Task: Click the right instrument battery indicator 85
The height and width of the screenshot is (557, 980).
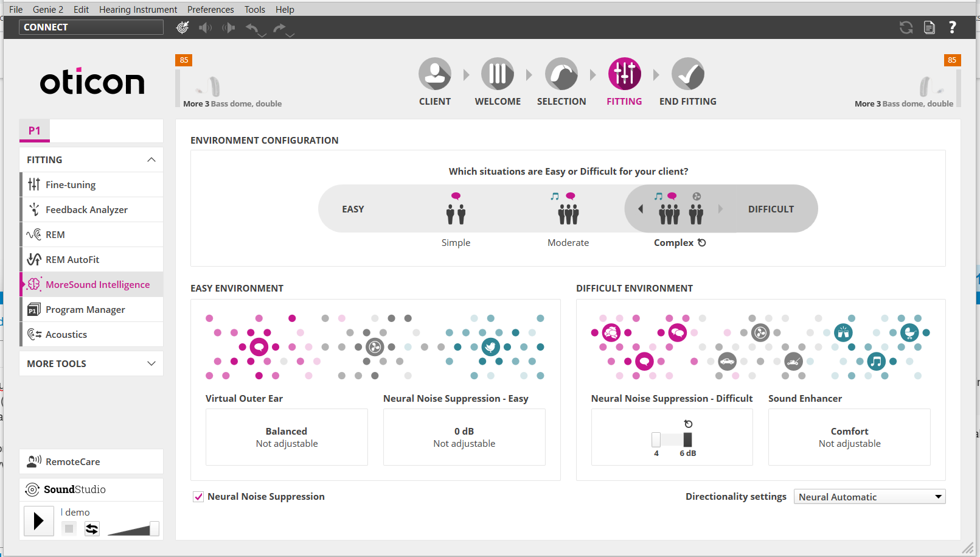Action: (x=952, y=60)
